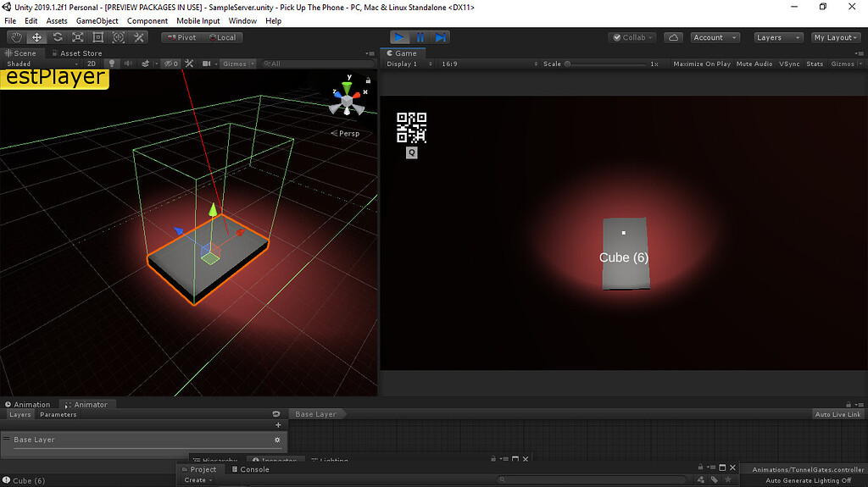Open the GameObject menu

pyautogui.click(x=97, y=20)
